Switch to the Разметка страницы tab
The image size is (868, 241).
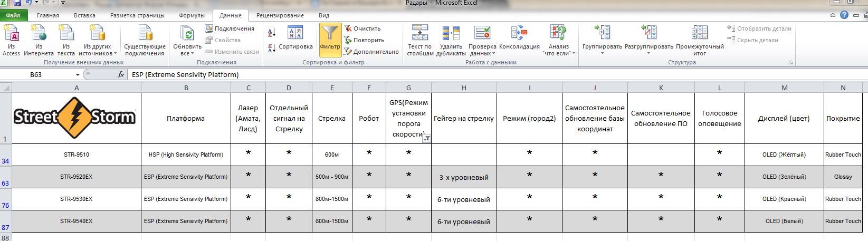click(x=137, y=15)
